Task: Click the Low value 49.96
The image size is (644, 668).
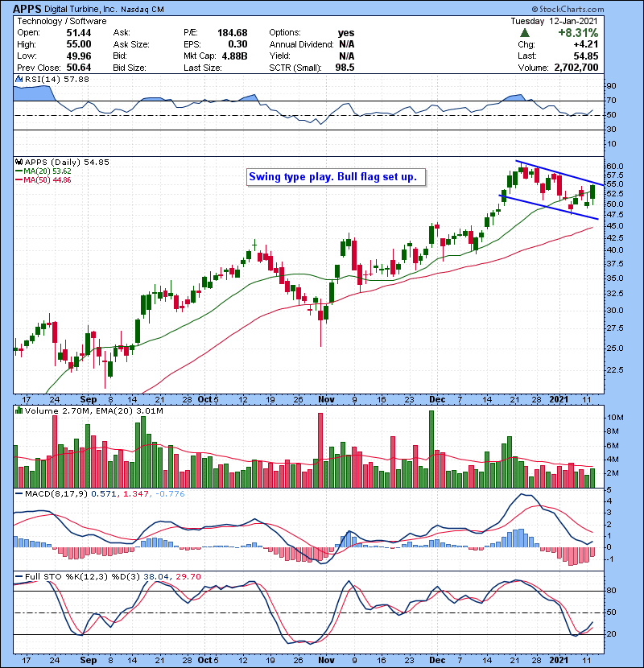Action: coord(79,56)
